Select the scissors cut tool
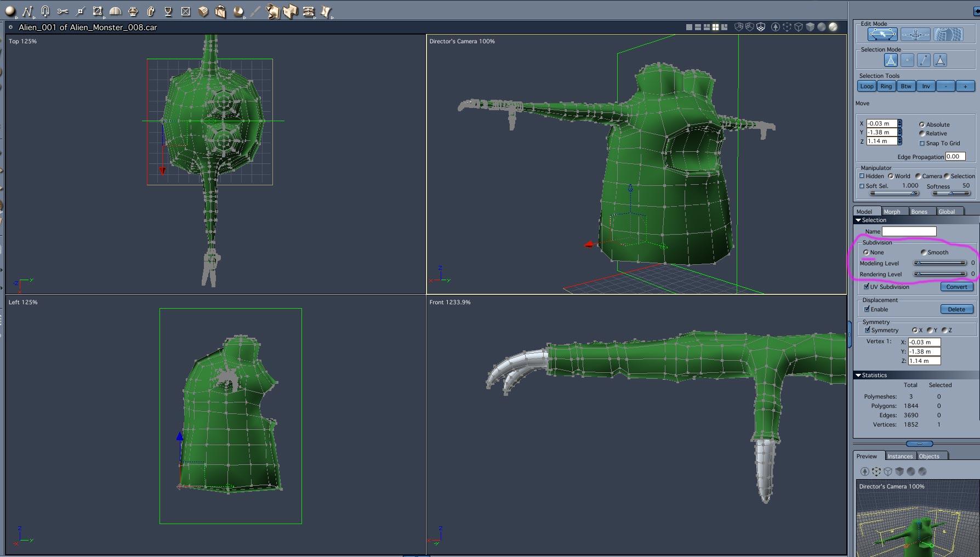 pyautogui.click(x=62, y=11)
